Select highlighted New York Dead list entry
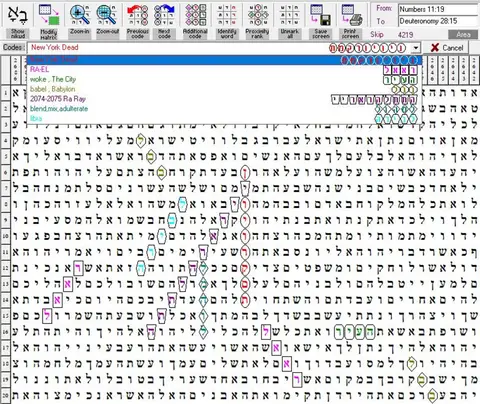The width and height of the screenshot is (480, 404). coord(224,60)
